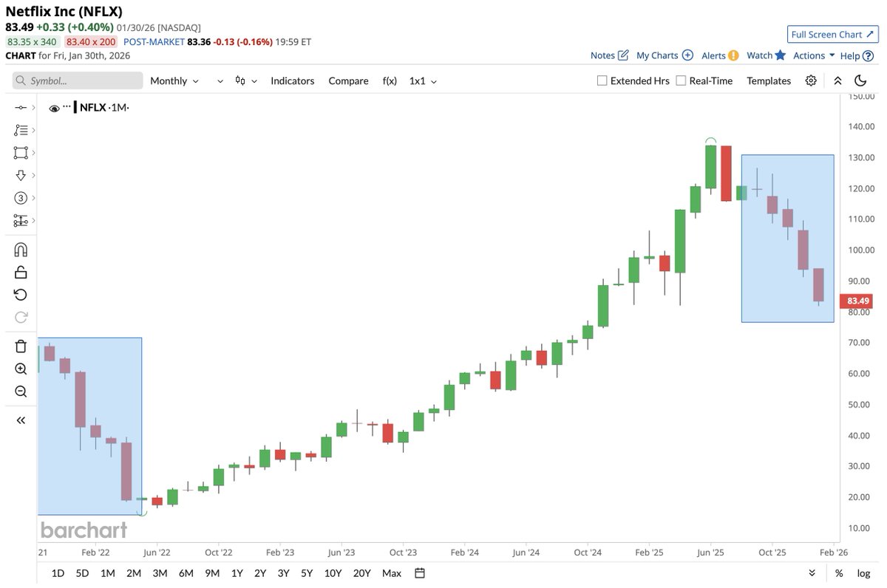Viewport: 887px width, 588px height.
Task: Open the Actions dropdown menu
Action: (x=814, y=55)
